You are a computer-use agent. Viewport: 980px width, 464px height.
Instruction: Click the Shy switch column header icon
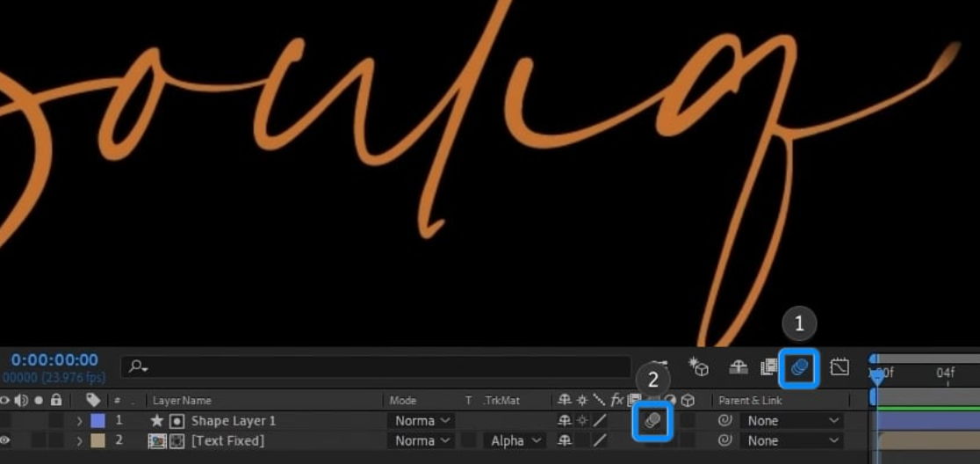[x=565, y=400]
